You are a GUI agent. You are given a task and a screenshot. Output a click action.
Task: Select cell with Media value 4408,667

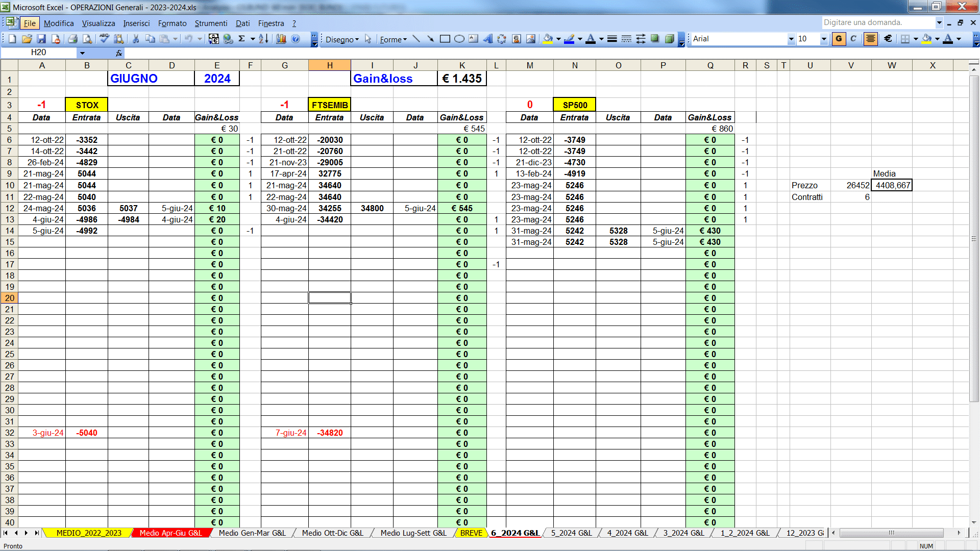coord(892,185)
